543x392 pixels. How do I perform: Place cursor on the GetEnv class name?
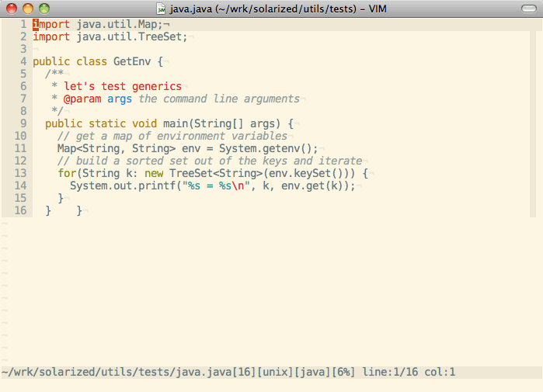point(132,61)
